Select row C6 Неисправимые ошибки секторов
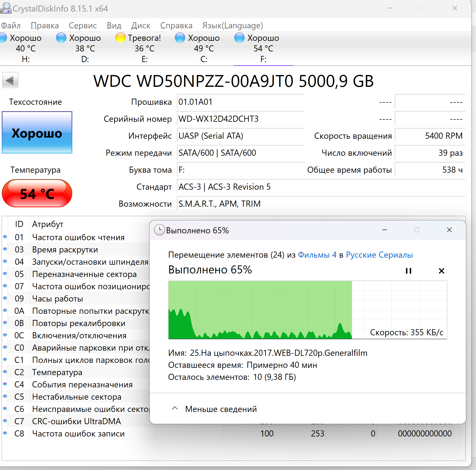This screenshot has height=470, width=476. click(x=76, y=409)
